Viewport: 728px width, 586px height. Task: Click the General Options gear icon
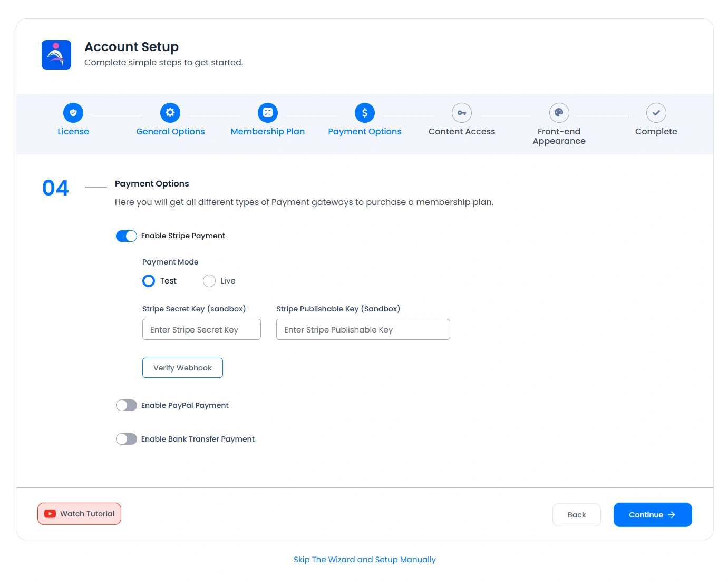coord(170,112)
